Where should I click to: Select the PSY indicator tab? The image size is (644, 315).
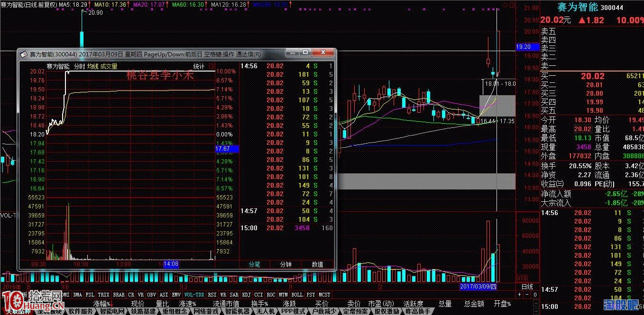tap(311, 295)
